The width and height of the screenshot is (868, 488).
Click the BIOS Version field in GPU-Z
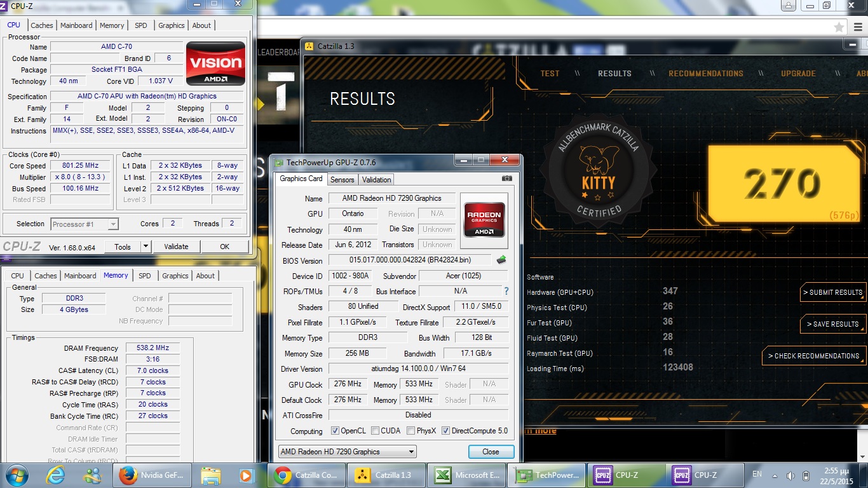(410, 260)
